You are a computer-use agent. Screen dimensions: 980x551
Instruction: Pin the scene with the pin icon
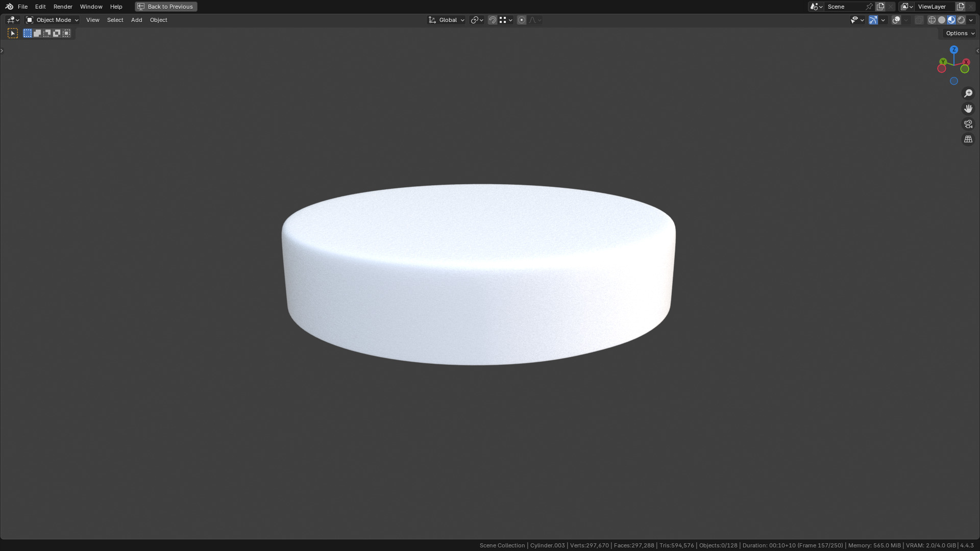pos(869,7)
